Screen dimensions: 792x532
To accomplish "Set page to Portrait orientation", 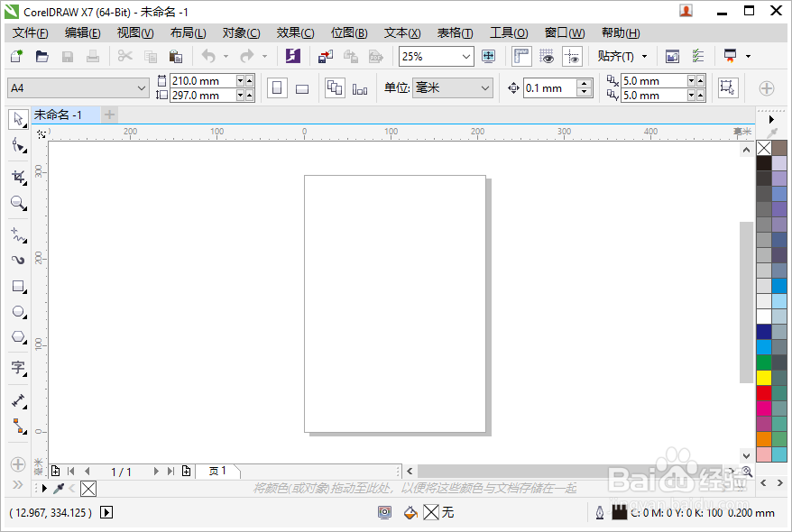I will click(x=277, y=88).
